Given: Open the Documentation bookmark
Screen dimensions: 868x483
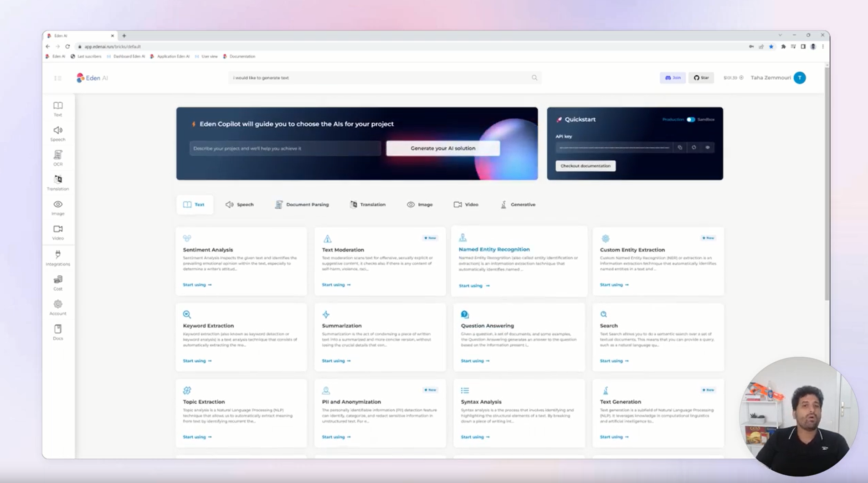Looking at the screenshot, I should pos(239,57).
